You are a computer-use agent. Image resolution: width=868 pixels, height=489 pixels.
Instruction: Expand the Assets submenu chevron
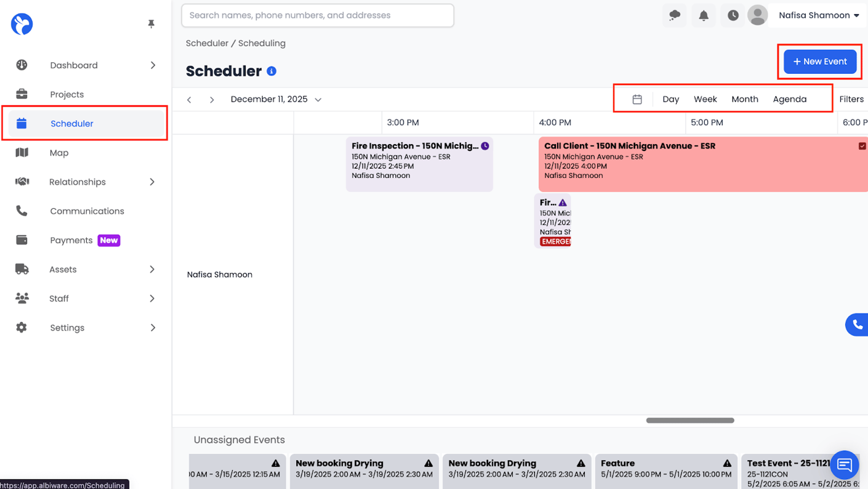click(x=152, y=269)
